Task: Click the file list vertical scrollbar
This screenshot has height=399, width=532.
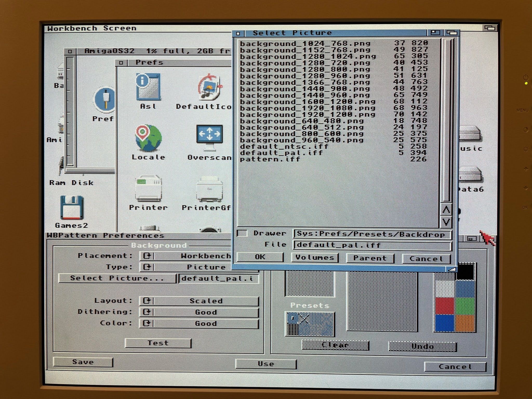Action: pyautogui.click(x=447, y=120)
